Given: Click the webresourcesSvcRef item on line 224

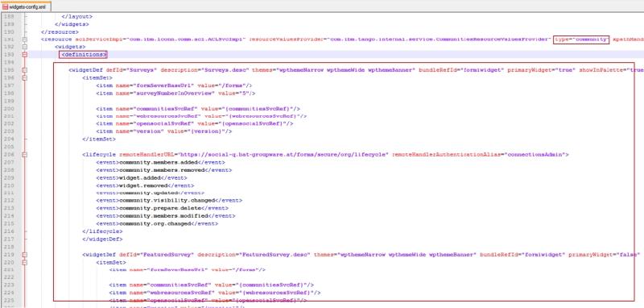Looking at the screenshot, I should (215, 293).
